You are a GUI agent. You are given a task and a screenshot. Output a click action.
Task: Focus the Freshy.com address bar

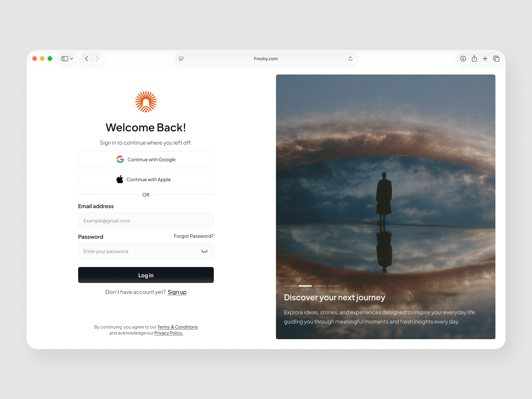tap(266, 59)
